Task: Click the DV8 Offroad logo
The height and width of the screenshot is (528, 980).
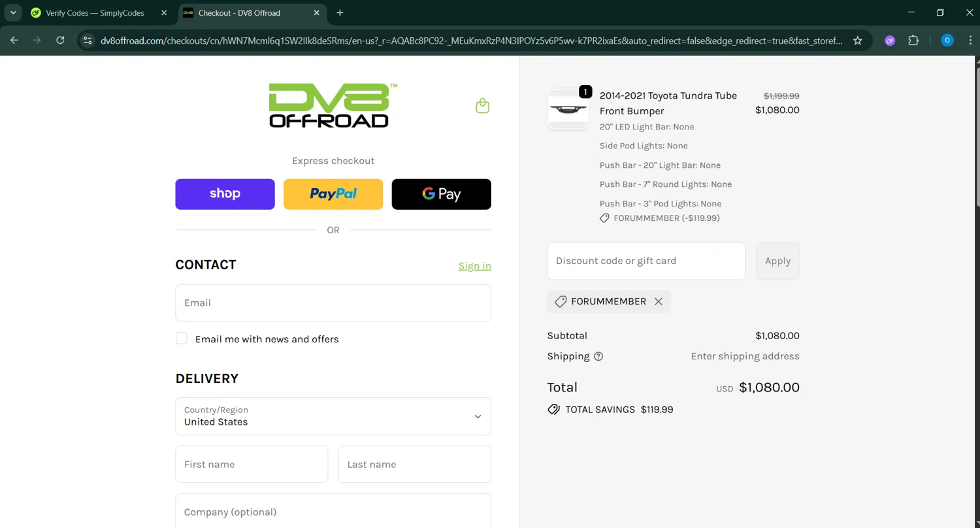Action: point(333,105)
